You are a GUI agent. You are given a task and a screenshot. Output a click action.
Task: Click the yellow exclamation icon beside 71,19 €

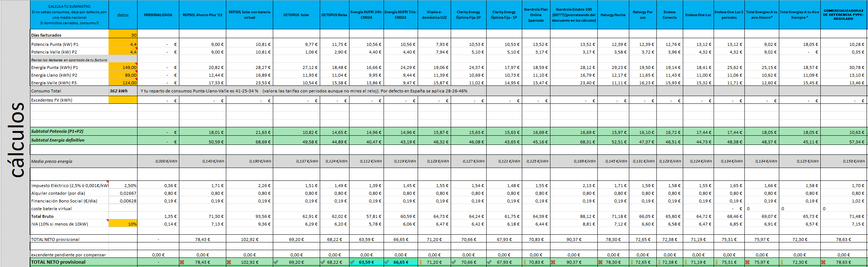tap(686, 262)
